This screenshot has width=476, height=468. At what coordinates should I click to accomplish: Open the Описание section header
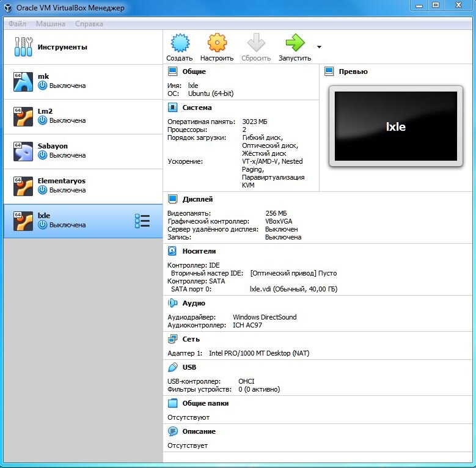[x=199, y=431]
